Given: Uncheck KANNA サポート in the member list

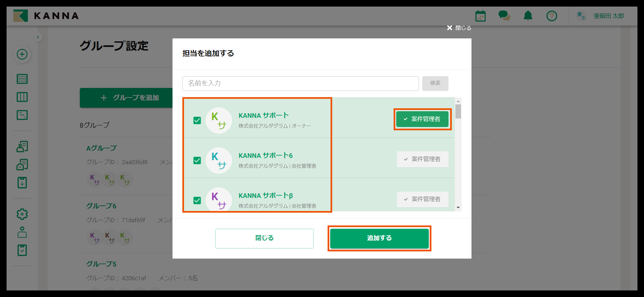Looking at the screenshot, I should pos(197,120).
